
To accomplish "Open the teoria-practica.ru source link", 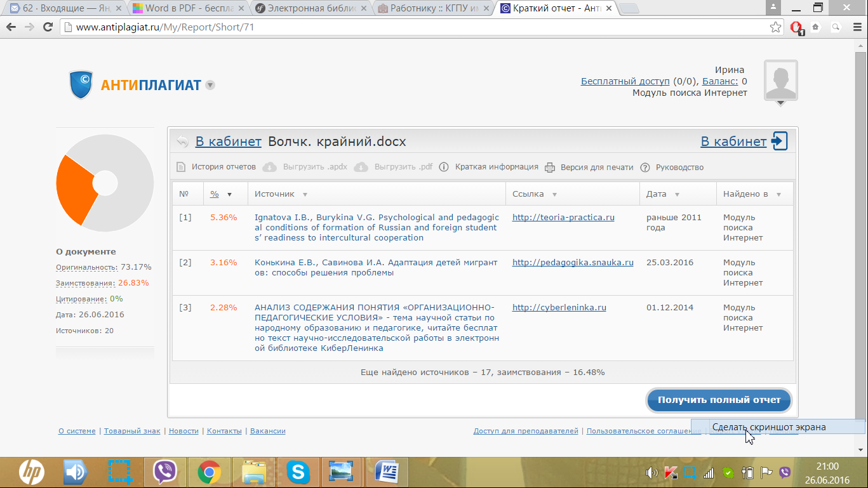I will coord(563,217).
